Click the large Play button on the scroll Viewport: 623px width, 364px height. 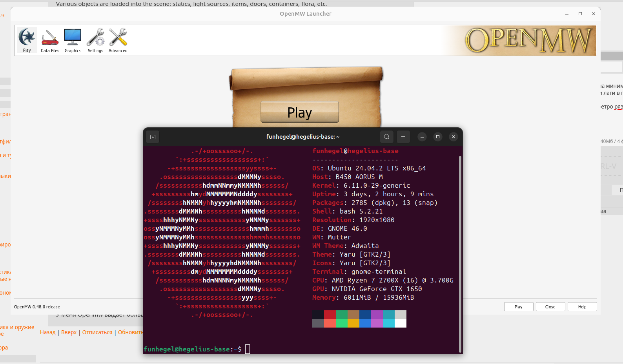(300, 112)
